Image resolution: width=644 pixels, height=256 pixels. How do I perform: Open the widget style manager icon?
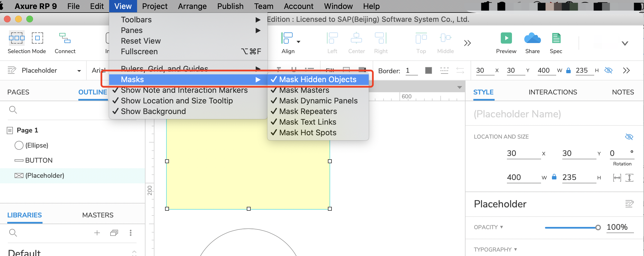coord(12,70)
